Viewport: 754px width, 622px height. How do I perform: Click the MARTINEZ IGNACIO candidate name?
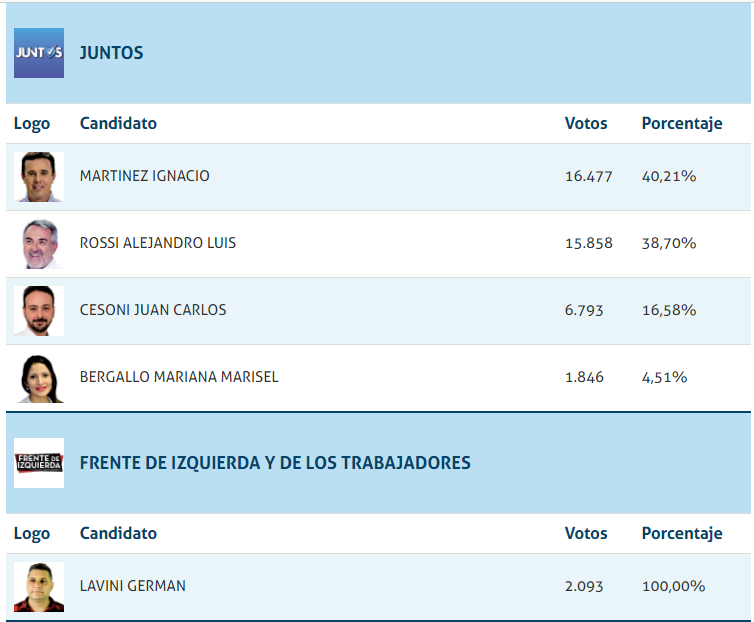[144, 176]
